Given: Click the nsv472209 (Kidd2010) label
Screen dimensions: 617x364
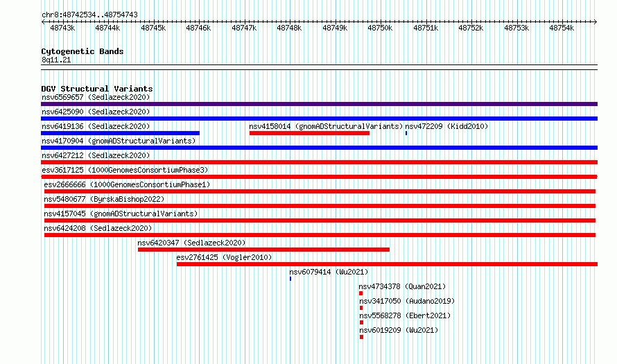Looking at the screenshot, I should (446, 126).
